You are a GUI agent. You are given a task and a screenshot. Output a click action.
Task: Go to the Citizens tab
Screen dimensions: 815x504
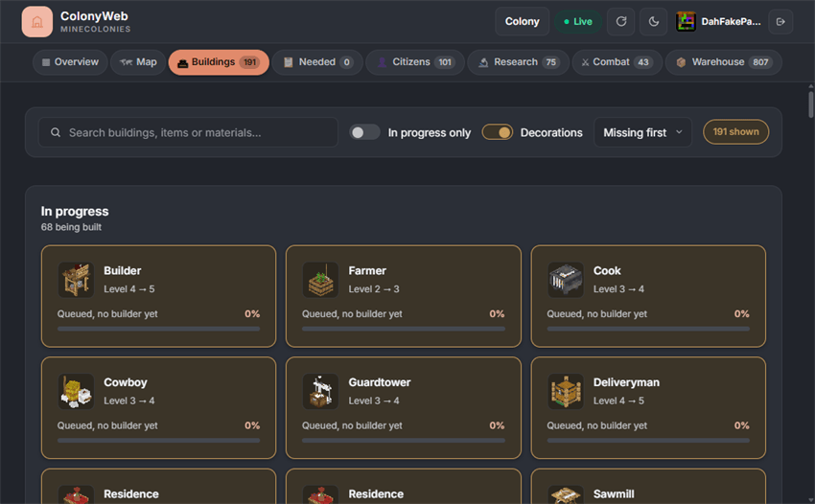[x=415, y=62]
